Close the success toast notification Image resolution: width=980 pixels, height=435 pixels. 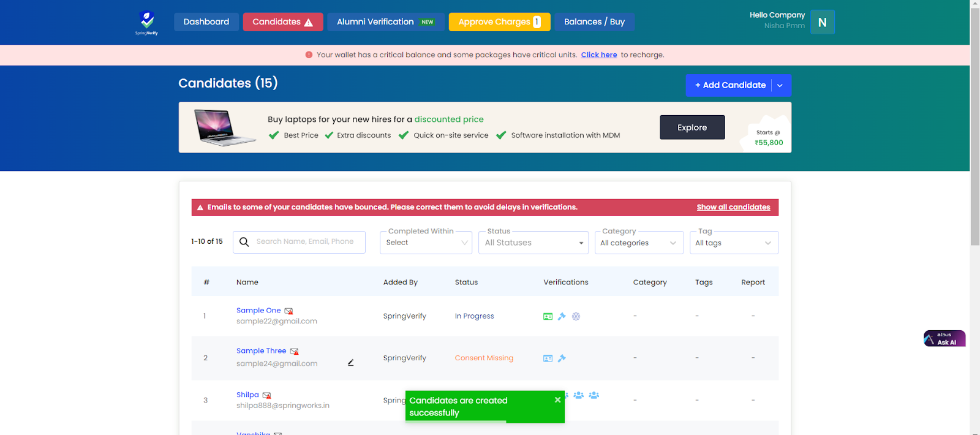[x=557, y=399]
